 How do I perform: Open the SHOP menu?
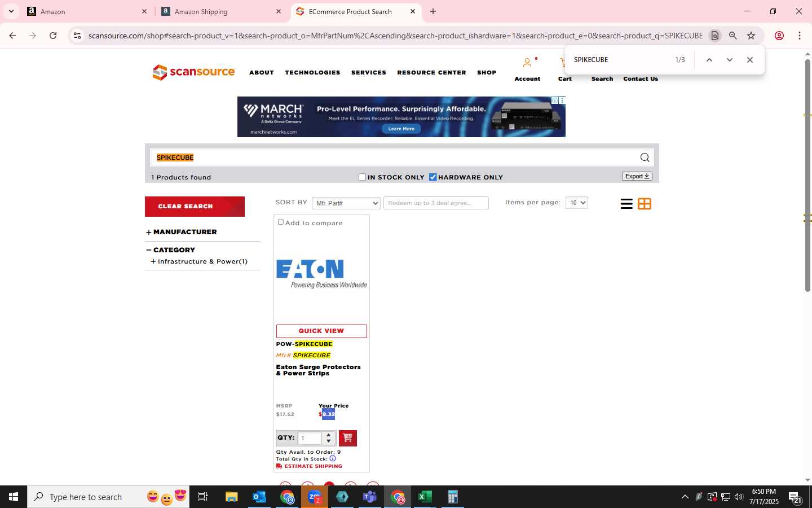487,73
